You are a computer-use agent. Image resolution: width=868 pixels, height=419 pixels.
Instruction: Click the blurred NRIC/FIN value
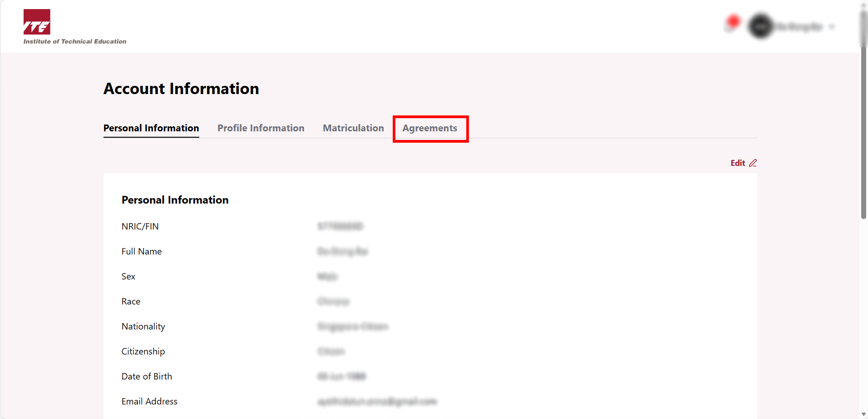tap(340, 226)
